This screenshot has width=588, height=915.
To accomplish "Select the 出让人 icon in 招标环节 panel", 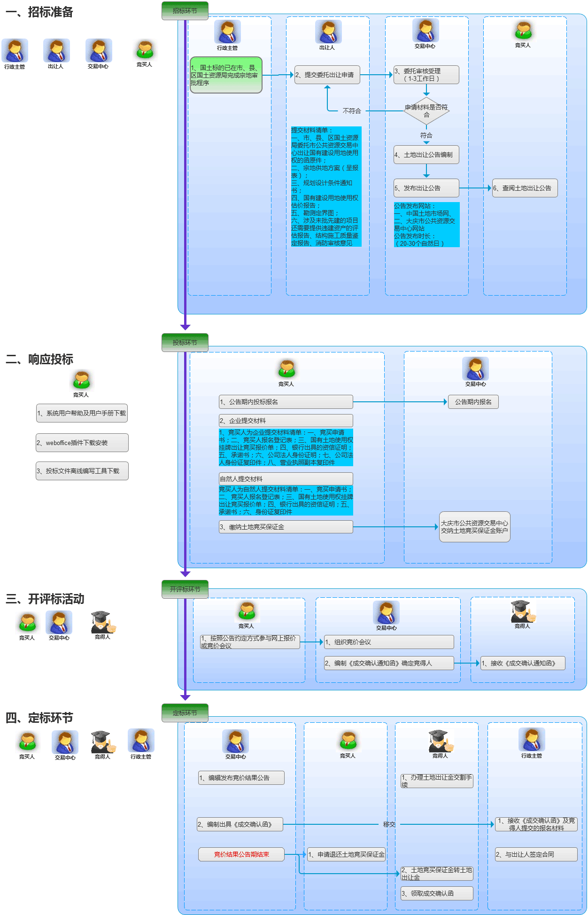I will coord(328,32).
